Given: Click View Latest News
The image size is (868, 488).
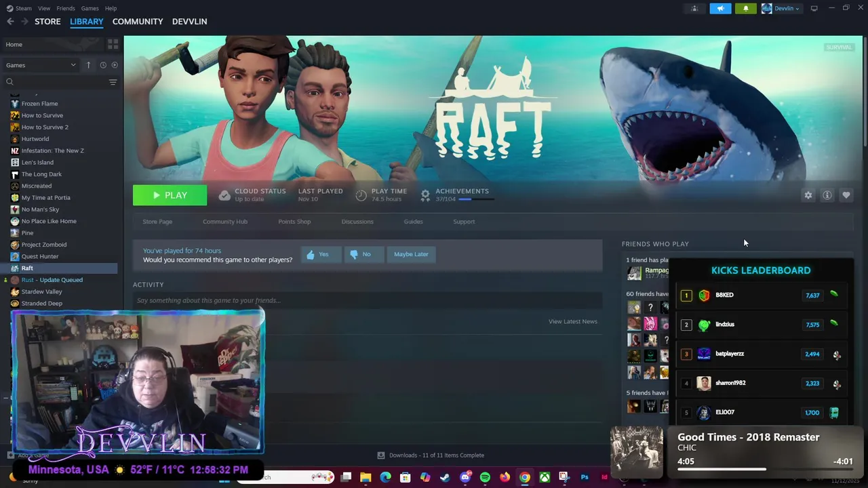Looking at the screenshot, I should pos(572,321).
